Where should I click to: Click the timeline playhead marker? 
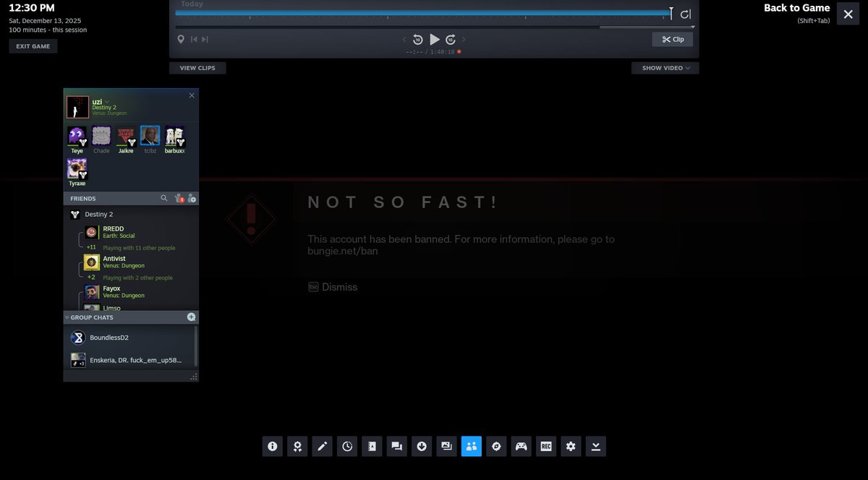coord(671,13)
